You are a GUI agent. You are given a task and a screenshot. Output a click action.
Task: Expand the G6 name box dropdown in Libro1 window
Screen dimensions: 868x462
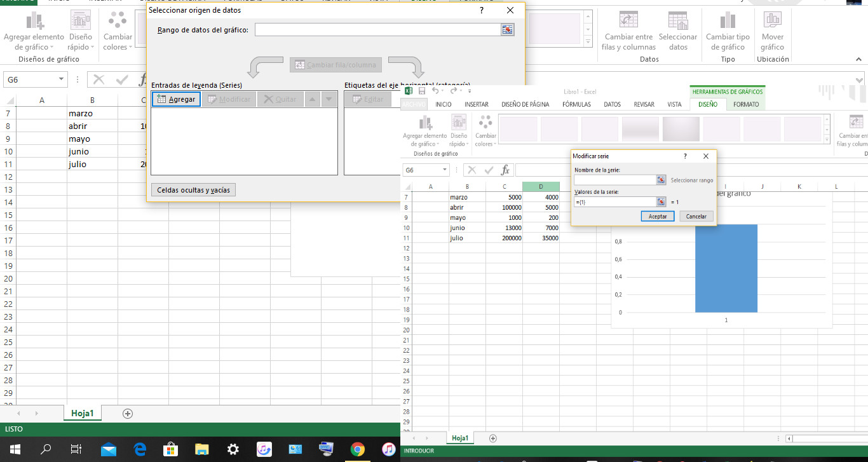pyautogui.click(x=444, y=170)
